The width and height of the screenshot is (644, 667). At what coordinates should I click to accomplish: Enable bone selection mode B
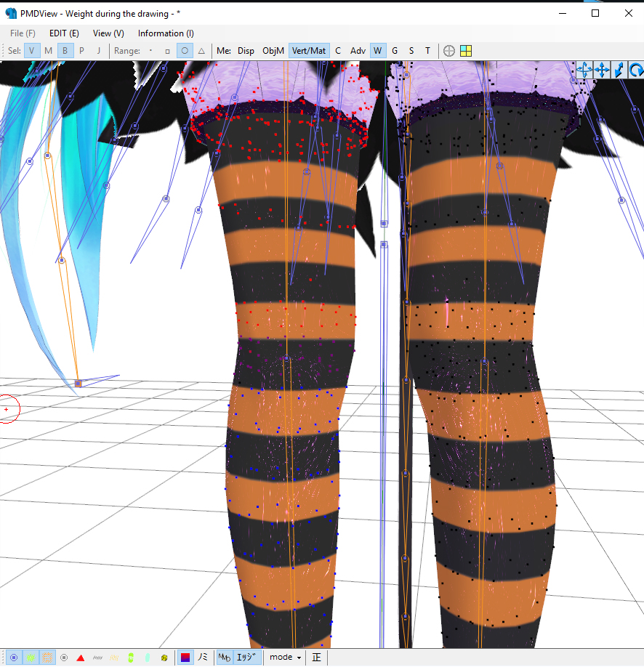point(65,50)
